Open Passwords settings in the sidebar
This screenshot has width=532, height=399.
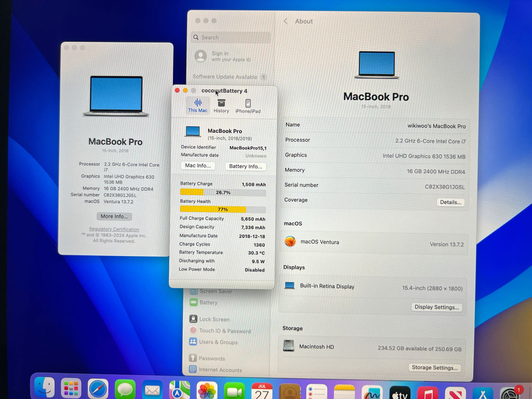[212, 358]
